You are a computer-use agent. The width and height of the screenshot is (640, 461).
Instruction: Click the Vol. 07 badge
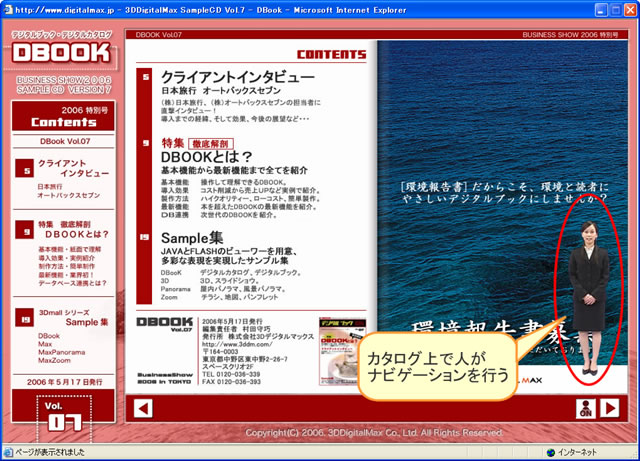pos(64,417)
